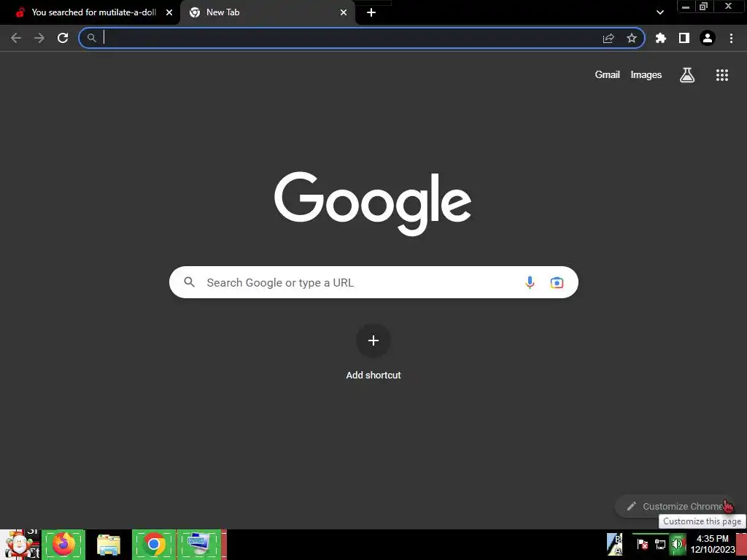
Task: Start voice search with the microphone
Action: [530, 282]
